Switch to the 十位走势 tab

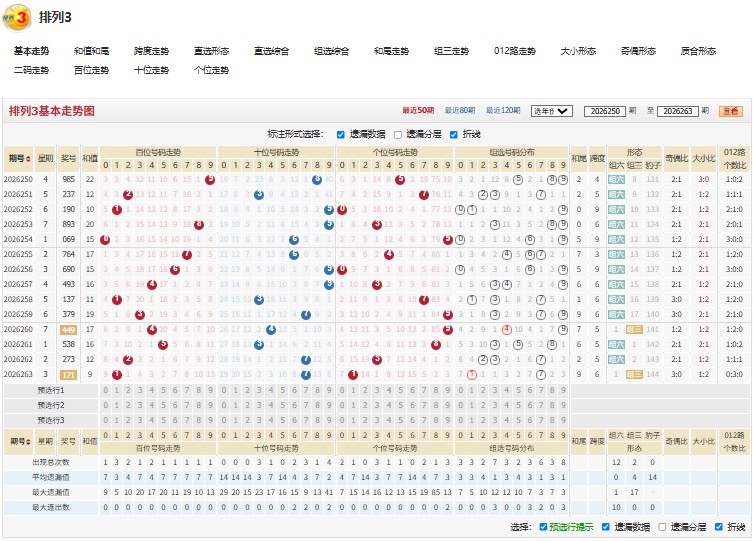[151, 70]
